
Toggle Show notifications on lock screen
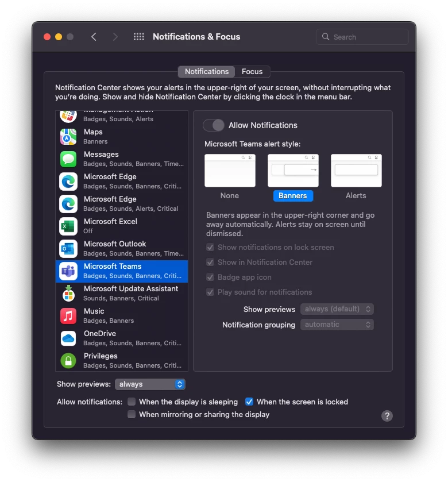pyautogui.click(x=210, y=247)
